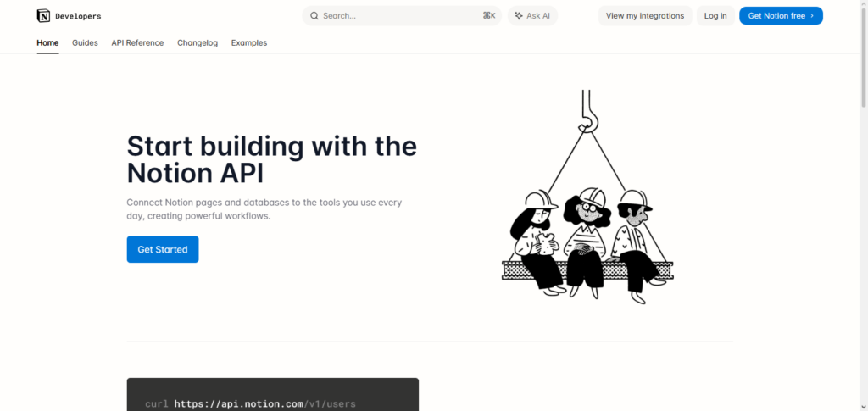The width and height of the screenshot is (868, 411).
Task: Open the Developers home text link
Action: point(78,17)
